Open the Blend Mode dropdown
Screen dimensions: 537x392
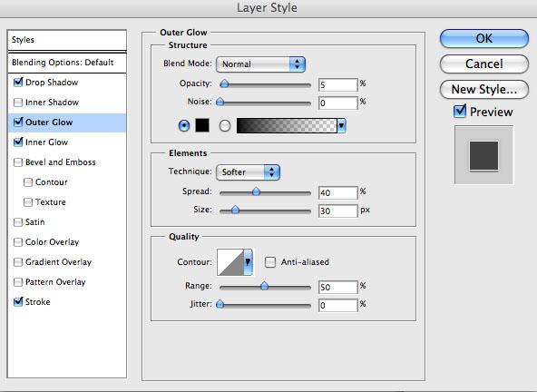pos(260,64)
